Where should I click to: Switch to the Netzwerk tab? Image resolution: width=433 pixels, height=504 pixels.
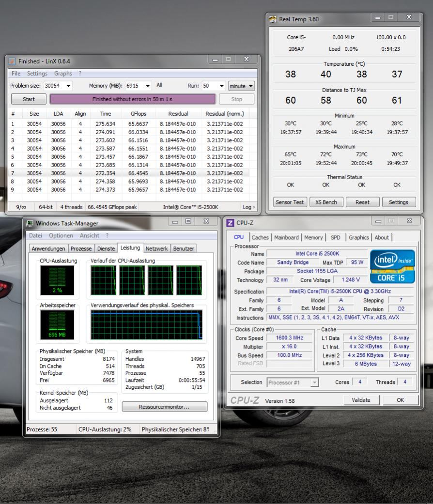156,248
